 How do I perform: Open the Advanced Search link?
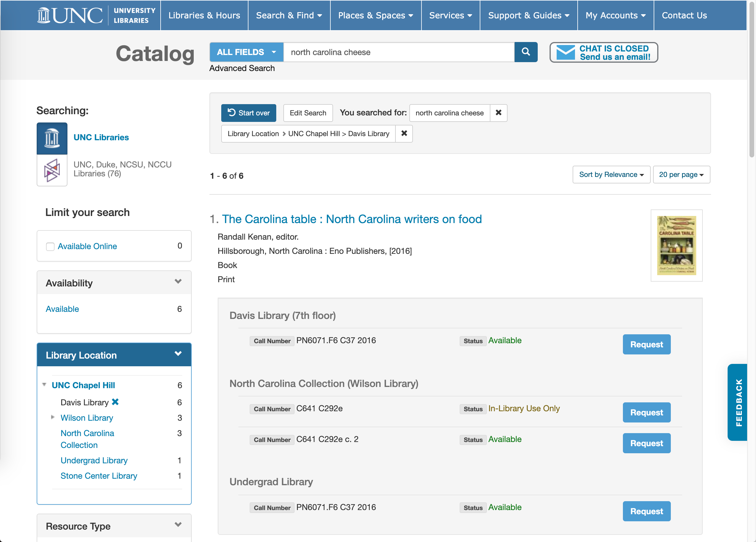click(242, 68)
